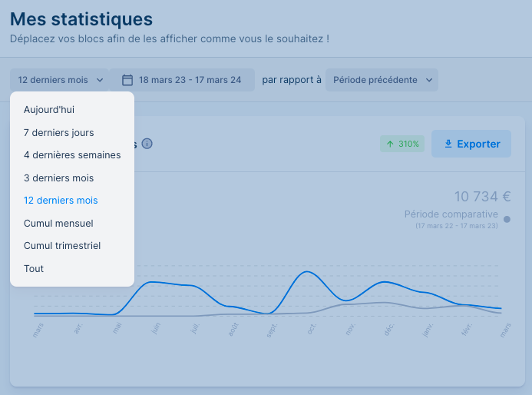The width and height of the screenshot is (532, 395).
Task: Select Tout in period dropdown
Action: 72,269
